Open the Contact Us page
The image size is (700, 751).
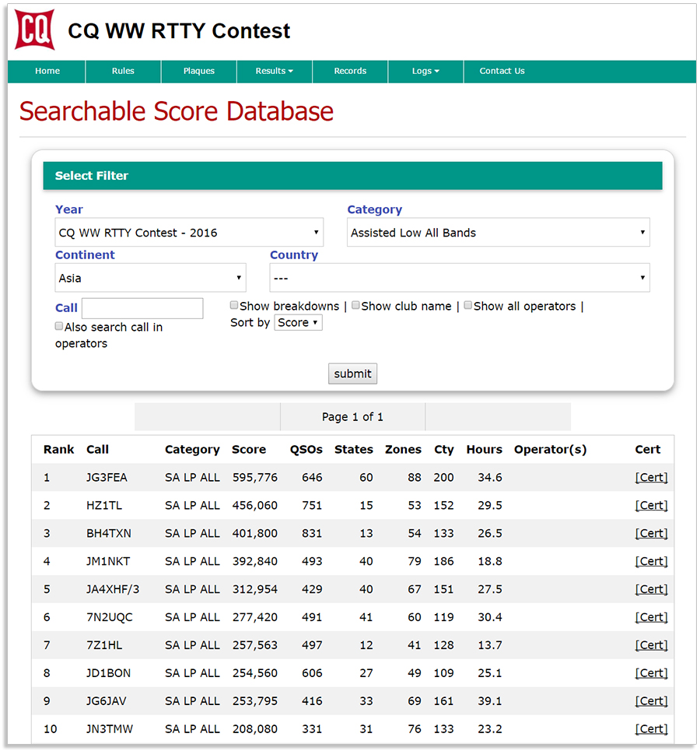pyautogui.click(x=502, y=71)
